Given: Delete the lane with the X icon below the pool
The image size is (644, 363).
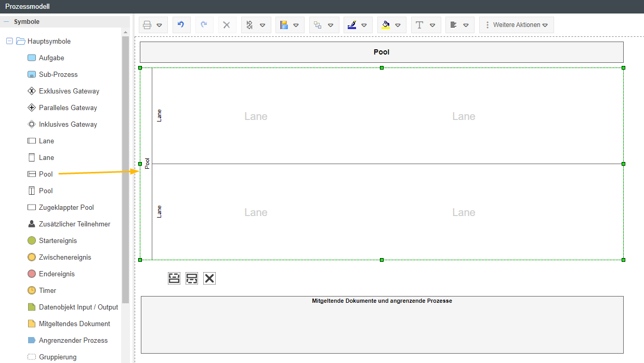Looking at the screenshot, I should pos(209,278).
